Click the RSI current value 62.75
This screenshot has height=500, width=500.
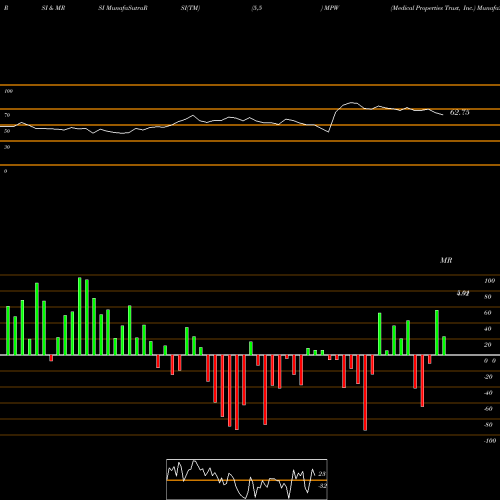460,113
